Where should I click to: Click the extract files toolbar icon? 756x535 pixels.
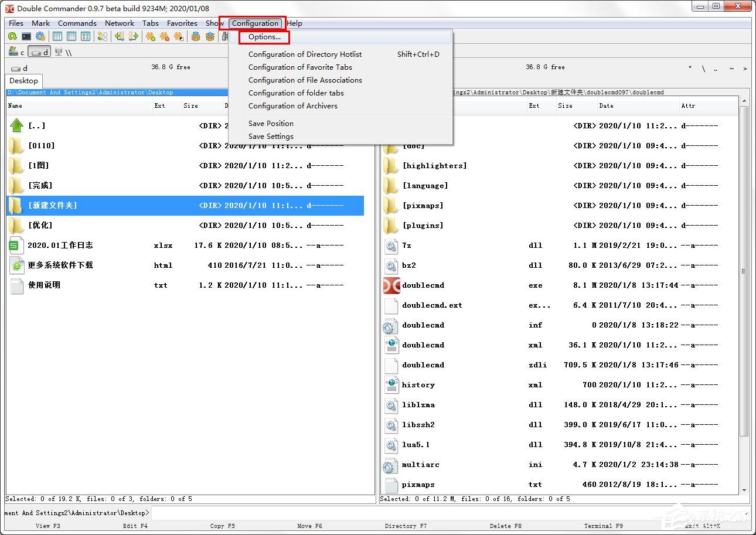pyautogui.click(x=210, y=36)
